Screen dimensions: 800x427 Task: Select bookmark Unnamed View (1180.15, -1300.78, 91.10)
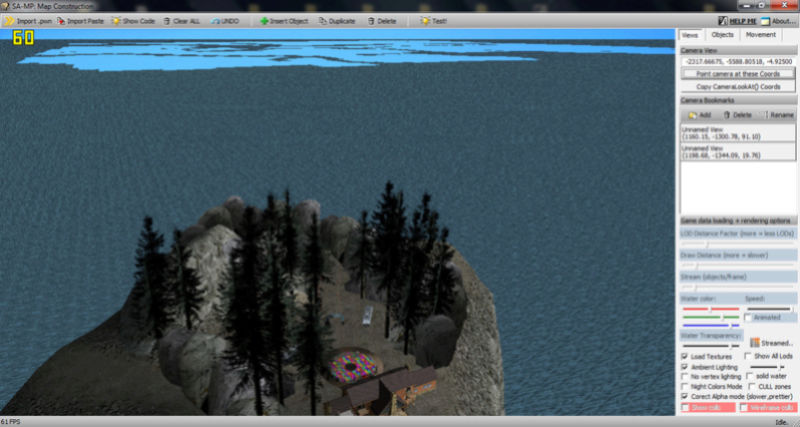[738, 133]
